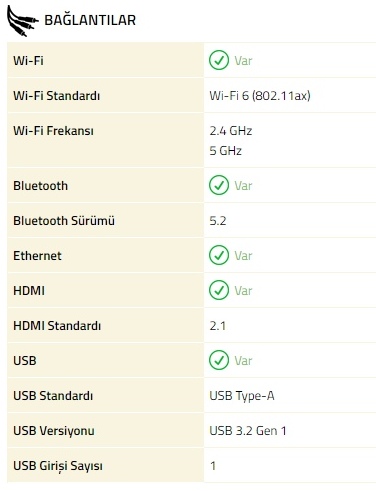Select the USB 3.2 Gen 1 value
The image size is (376, 491).
tap(248, 431)
